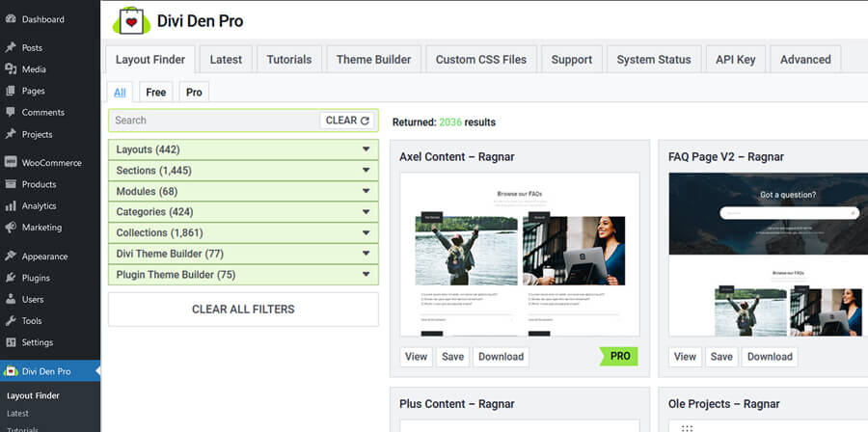Click CLEAR ALL FILTERS button
The image size is (868, 432).
click(243, 310)
